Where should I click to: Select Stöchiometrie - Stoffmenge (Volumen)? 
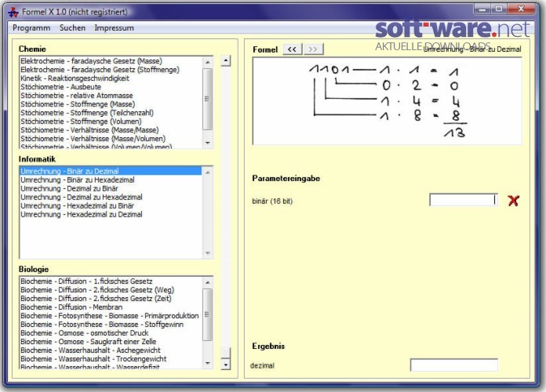(x=111, y=122)
